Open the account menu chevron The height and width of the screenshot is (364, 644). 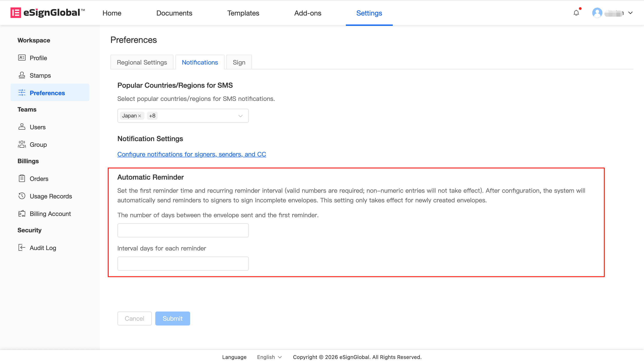point(630,13)
